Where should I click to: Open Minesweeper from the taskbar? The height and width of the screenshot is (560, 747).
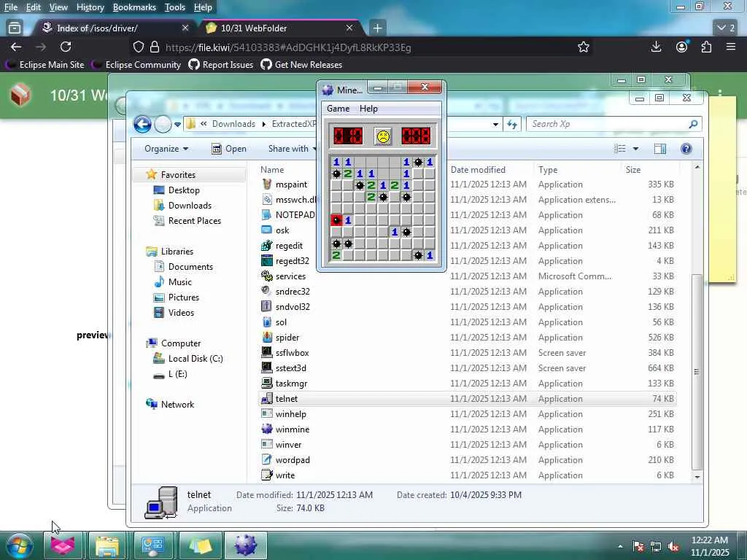click(x=245, y=545)
